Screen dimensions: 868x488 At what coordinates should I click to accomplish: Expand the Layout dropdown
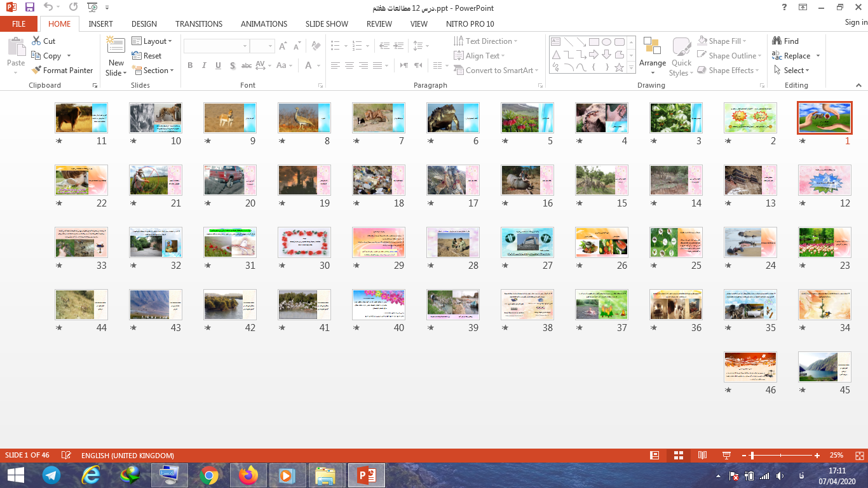pyautogui.click(x=152, y=41)
